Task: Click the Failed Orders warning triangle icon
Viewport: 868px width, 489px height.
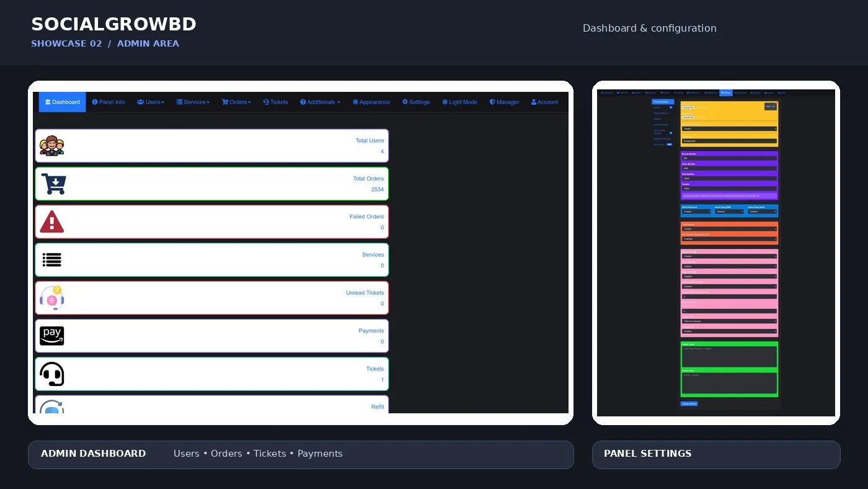Action: [x=51, y=222]
